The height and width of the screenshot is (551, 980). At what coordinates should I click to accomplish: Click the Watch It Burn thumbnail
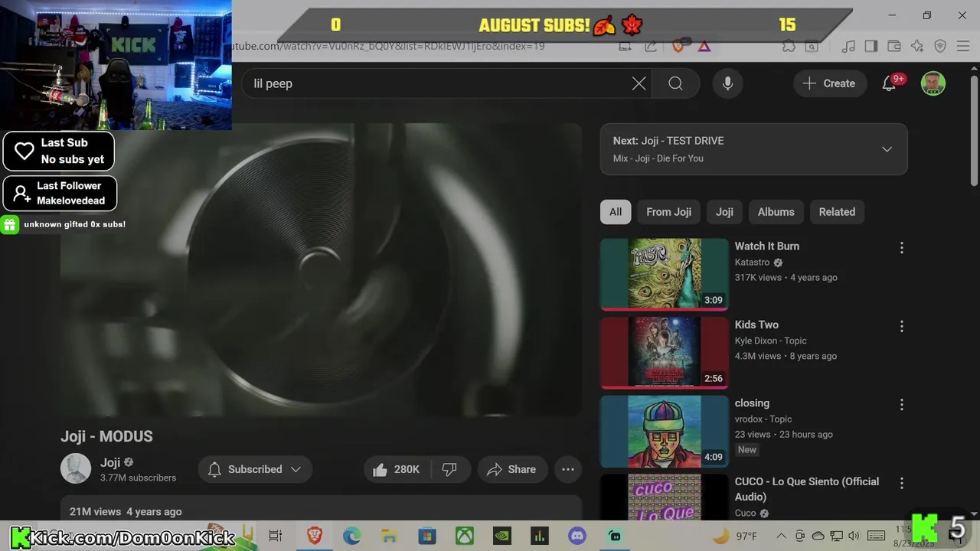[665, 274]
